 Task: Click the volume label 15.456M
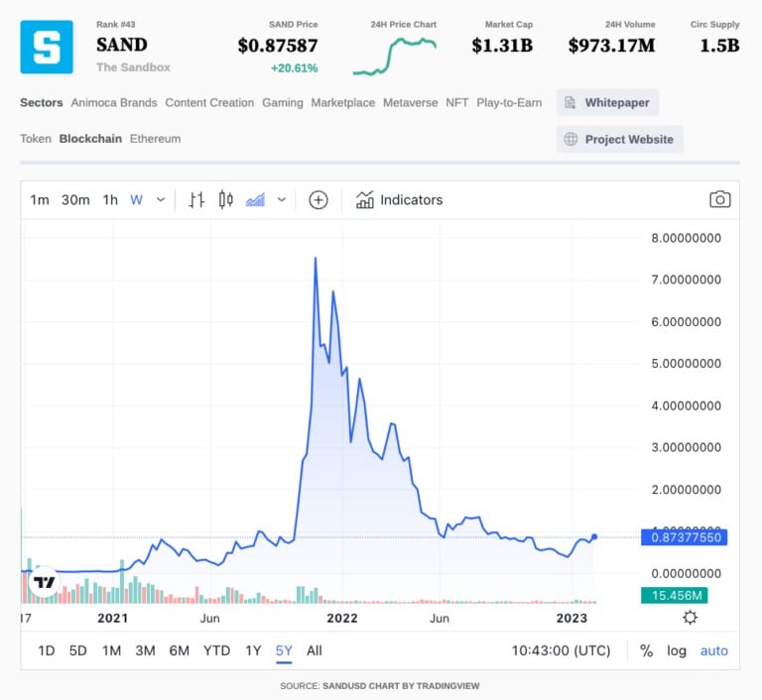(x=674, y=595)
